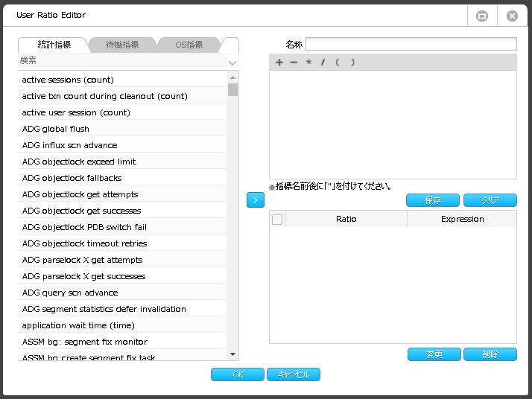The height and width of the screenshot is (399, 532).
Task: Select 'active txn count during cleanout (count)'
Action: 121,96
